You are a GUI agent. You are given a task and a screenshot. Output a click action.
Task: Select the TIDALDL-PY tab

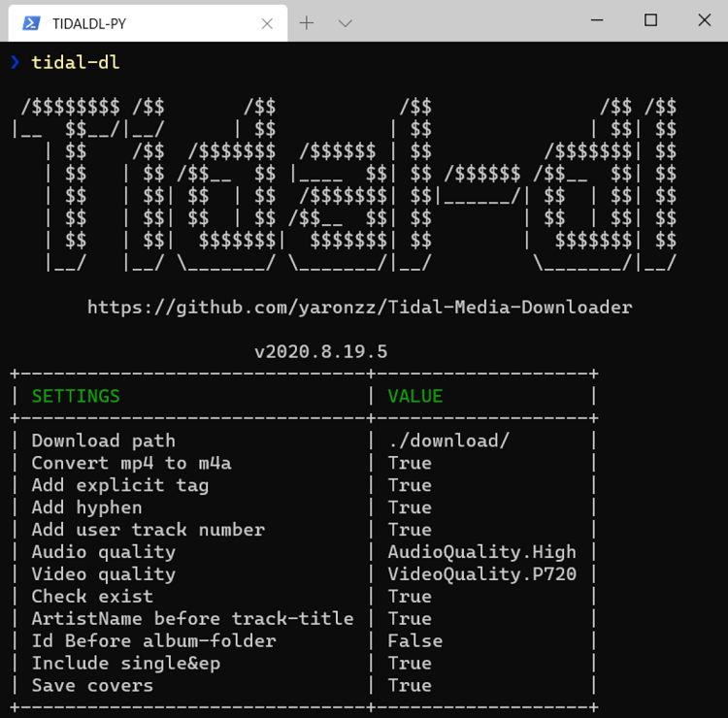coord(148,23)
